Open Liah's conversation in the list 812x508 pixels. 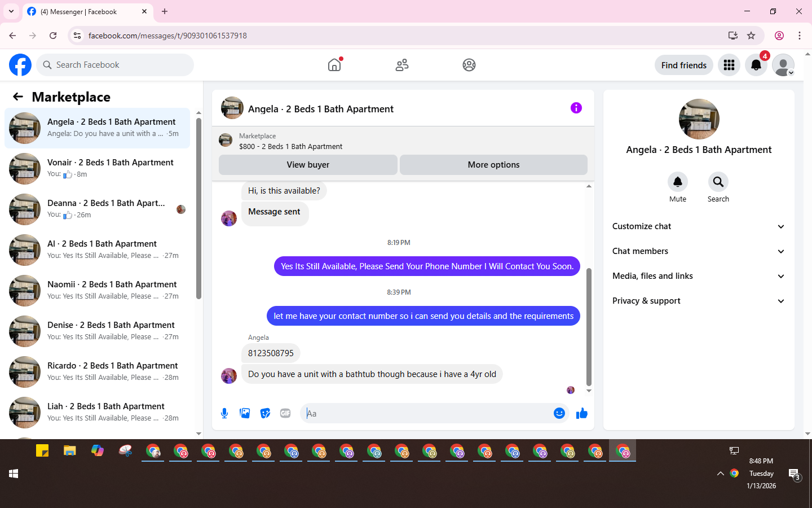(97, 413)
